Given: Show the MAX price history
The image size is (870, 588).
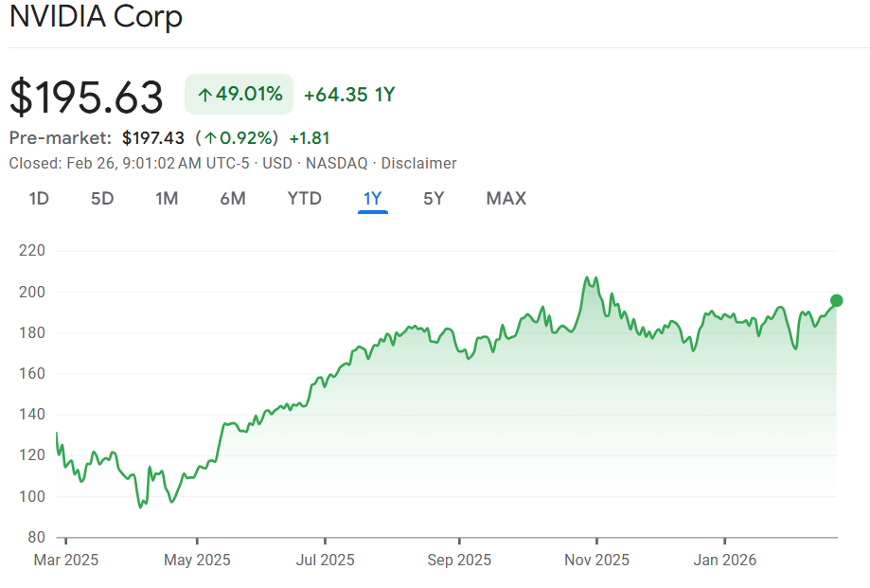Looking at the screenshot, I should tap(506, 199).
